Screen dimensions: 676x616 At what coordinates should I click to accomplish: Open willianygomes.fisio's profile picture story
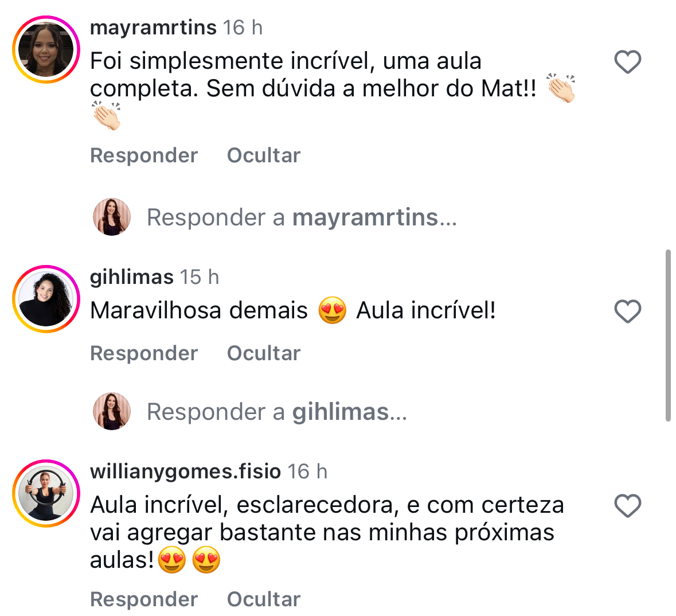click(x=46, y=493)
